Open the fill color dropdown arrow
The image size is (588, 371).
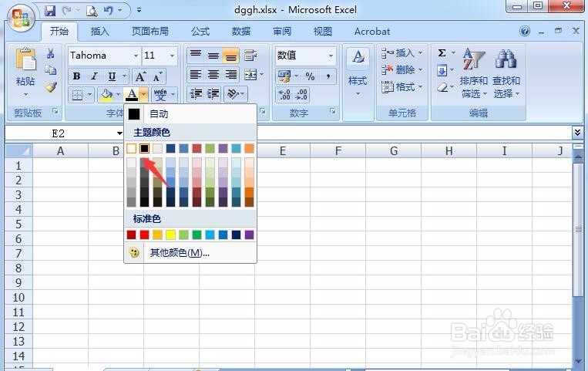(x=118, y=95)
